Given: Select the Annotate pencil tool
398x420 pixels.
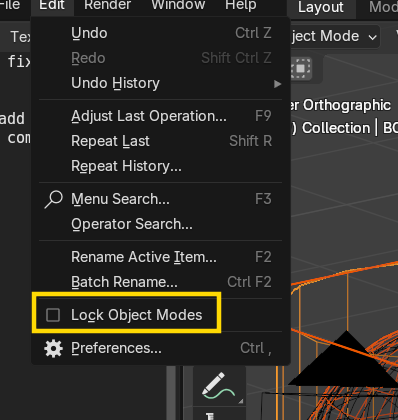Looking at the screenshot, I should click(x=219, y=386).
